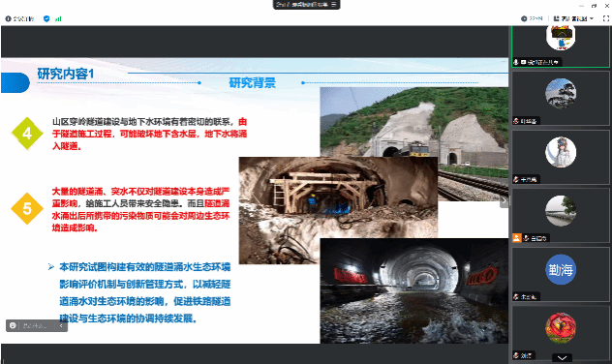Select the anime girl avatar participant tile
The image size is (612, 364).
(561, 157)
